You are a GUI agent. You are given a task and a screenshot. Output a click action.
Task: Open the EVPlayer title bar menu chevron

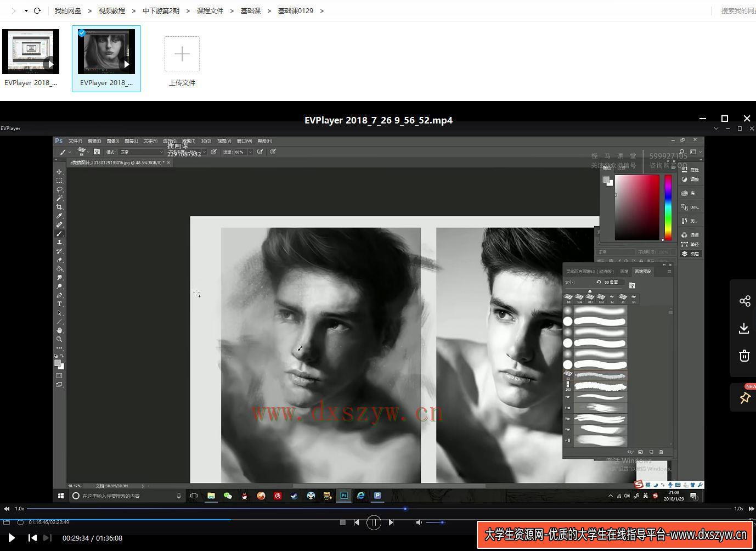(716, 128)
